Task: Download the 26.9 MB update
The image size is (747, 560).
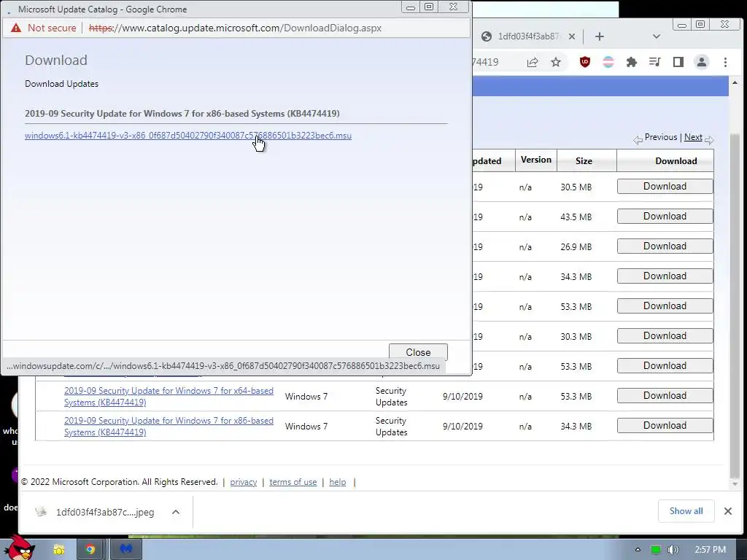Action: pyautogui.click(x=665, y=246)
